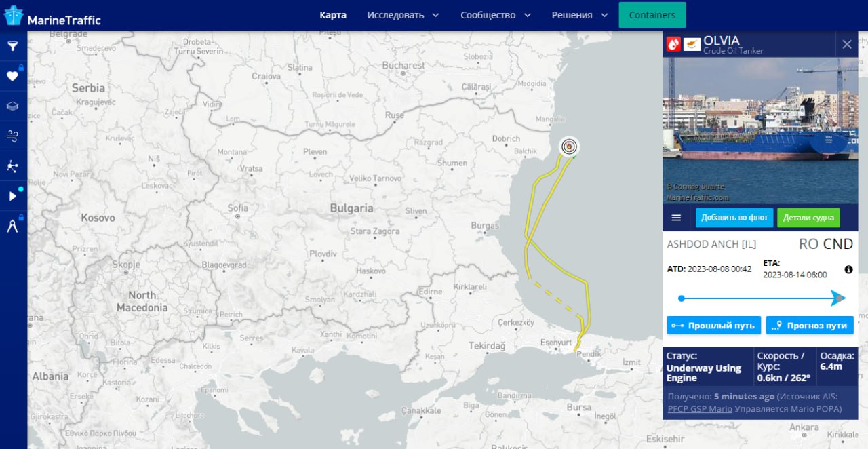Click the OLVIA vessel marker on map

coord(570,147)
